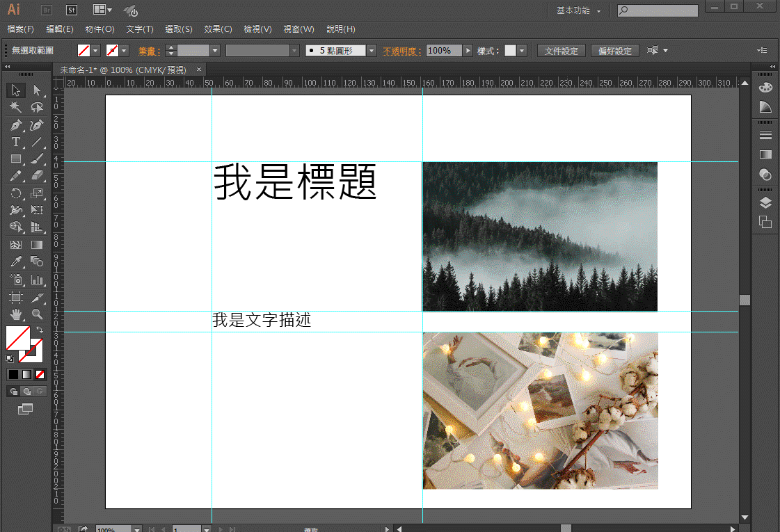Select the Shape Builder tool
This screenshot has height=532, width=780.
(x=16, y=227)
